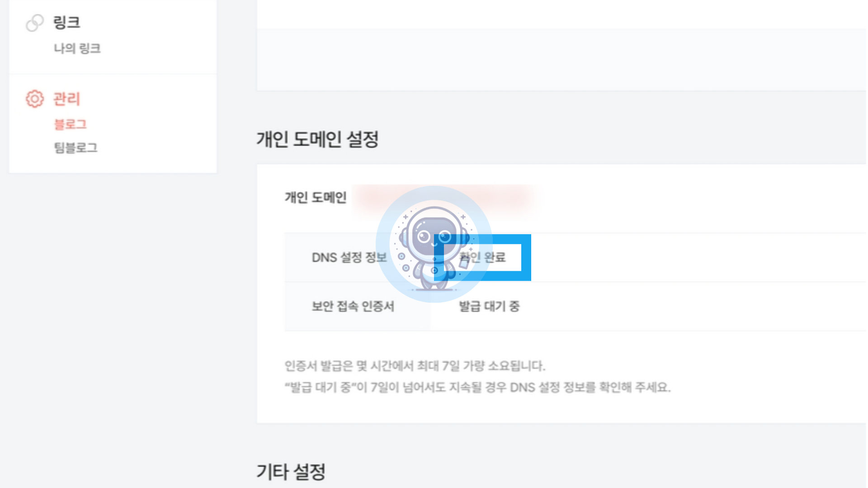Click the 개인 도메인 설정 section heading
Image resolution: width=868 pixels, height=488 pixels.
pyautogui.click(x=317, y=139)
